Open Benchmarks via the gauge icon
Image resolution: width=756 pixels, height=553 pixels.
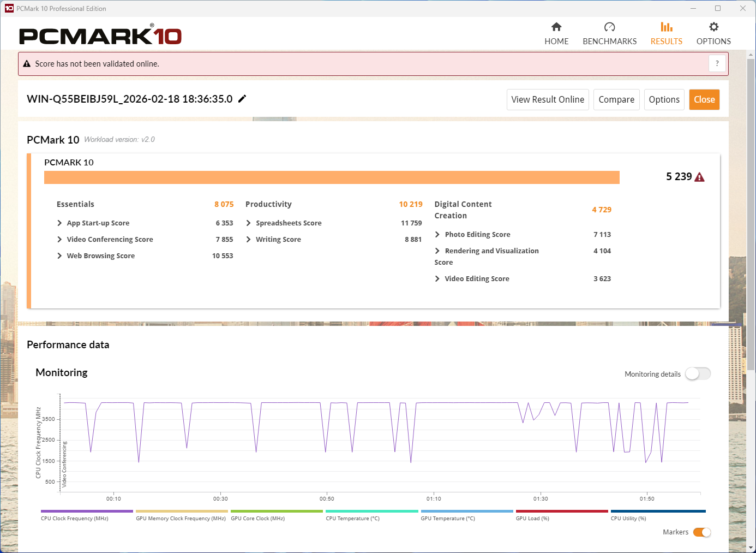click(609, 27)
